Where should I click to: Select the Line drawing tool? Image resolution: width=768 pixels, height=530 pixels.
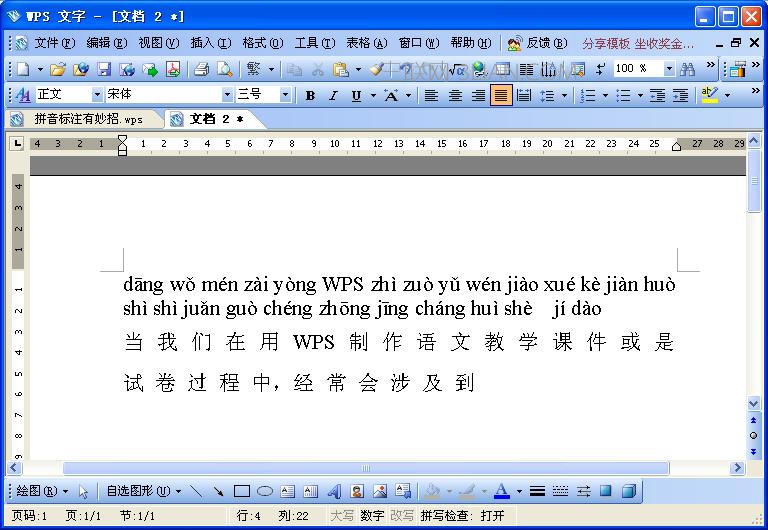click(x=195, y=490)
